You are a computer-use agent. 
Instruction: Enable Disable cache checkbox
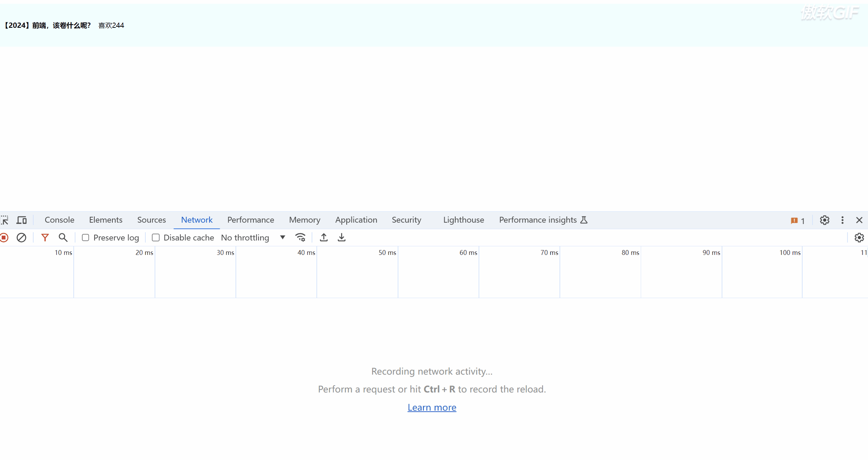[156, 238]
